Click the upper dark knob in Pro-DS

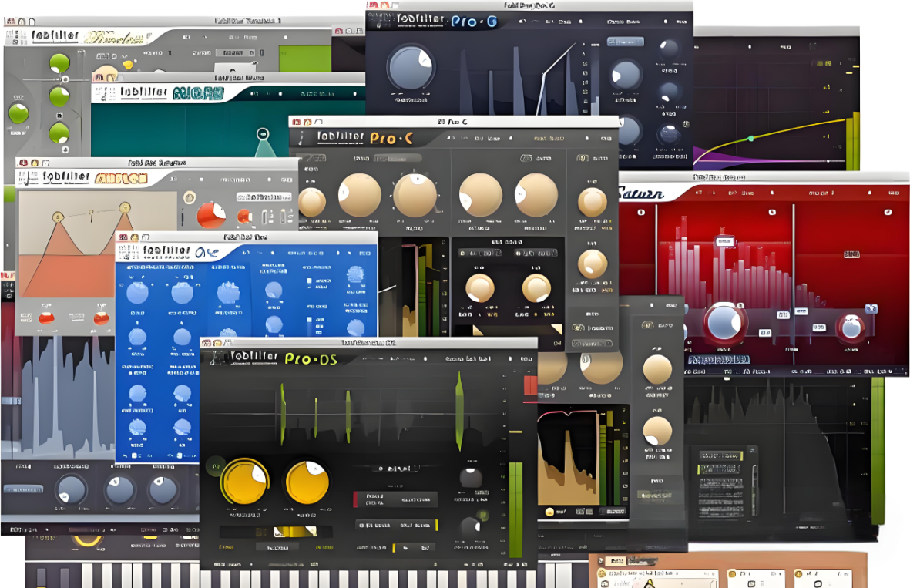(x=471, y=477)
